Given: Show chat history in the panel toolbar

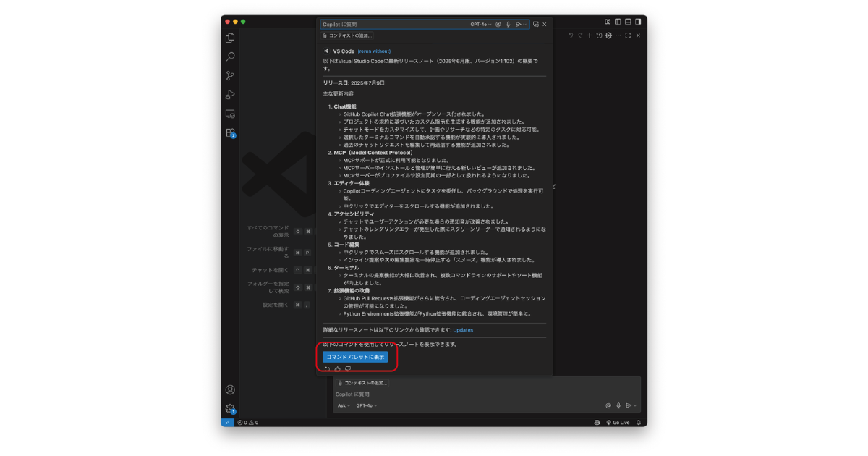Looking at the screenshot, I should (x=599, y=35).
